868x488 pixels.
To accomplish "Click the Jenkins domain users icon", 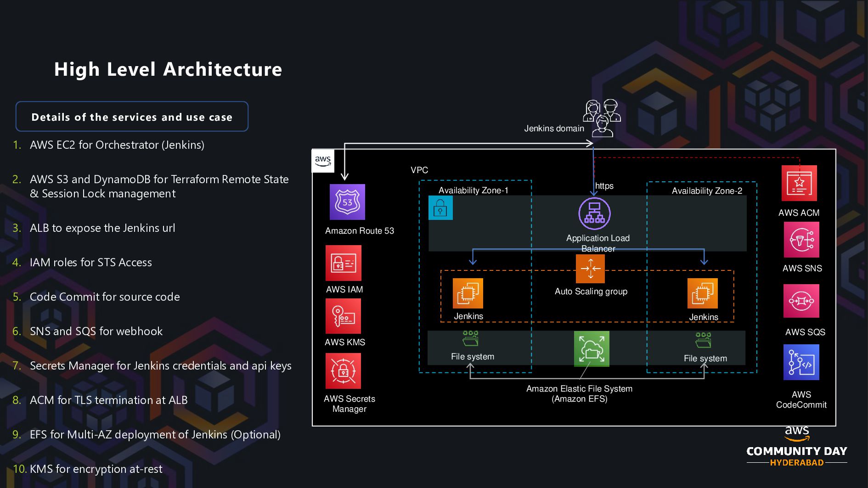I will point(602,118).
